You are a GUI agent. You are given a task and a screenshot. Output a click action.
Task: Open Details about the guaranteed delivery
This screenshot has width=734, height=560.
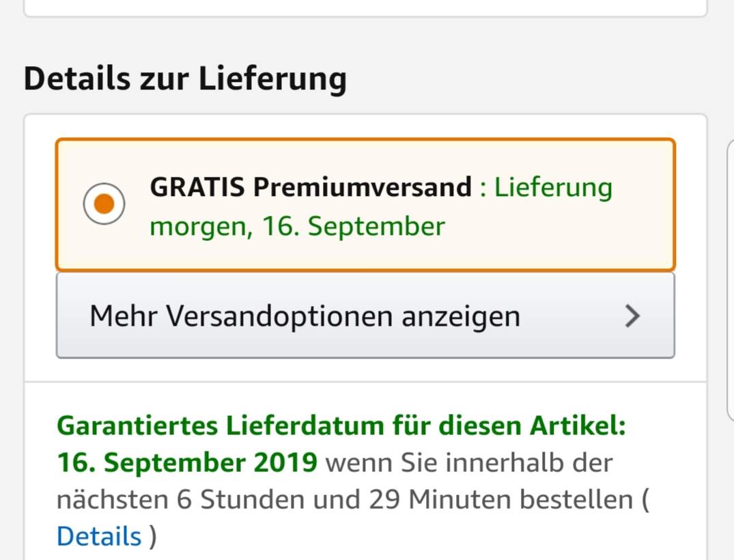point(98,536)
